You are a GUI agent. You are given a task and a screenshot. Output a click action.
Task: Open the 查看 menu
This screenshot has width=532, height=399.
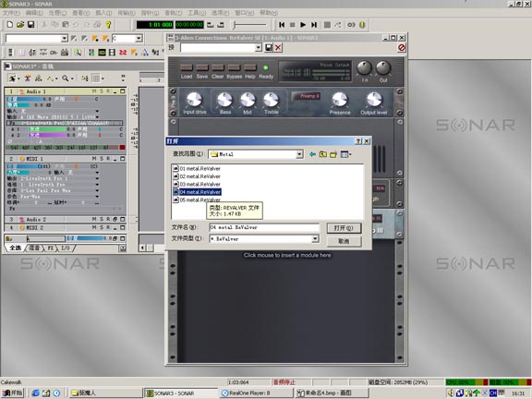80,13
